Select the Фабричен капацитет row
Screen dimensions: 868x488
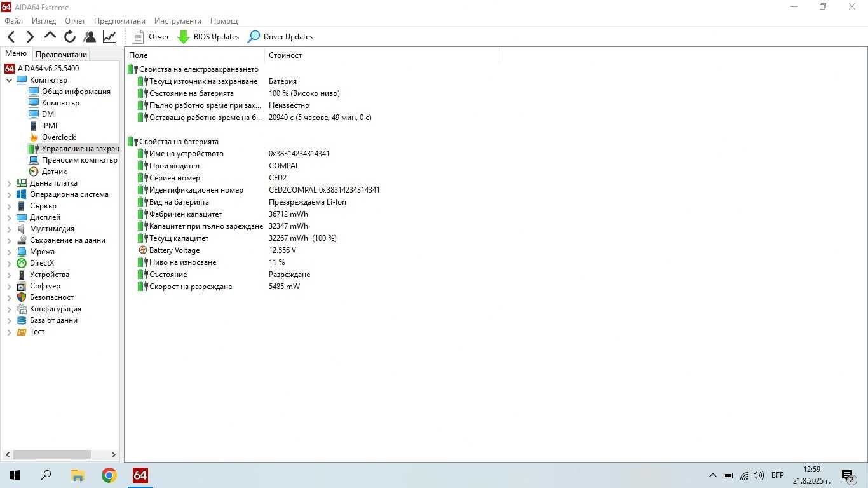coord(222,214)
